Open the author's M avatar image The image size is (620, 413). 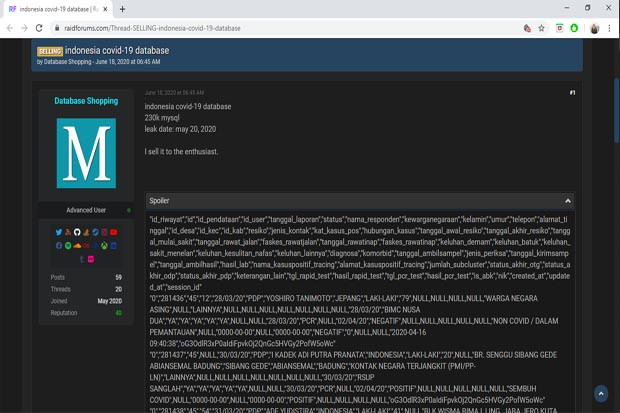point(86,153)
